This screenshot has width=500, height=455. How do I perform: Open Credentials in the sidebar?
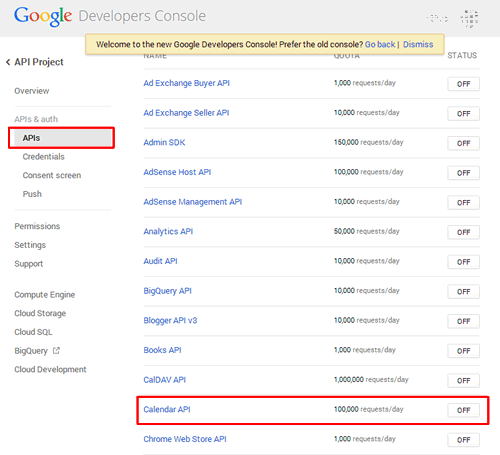tap(43, 157)
